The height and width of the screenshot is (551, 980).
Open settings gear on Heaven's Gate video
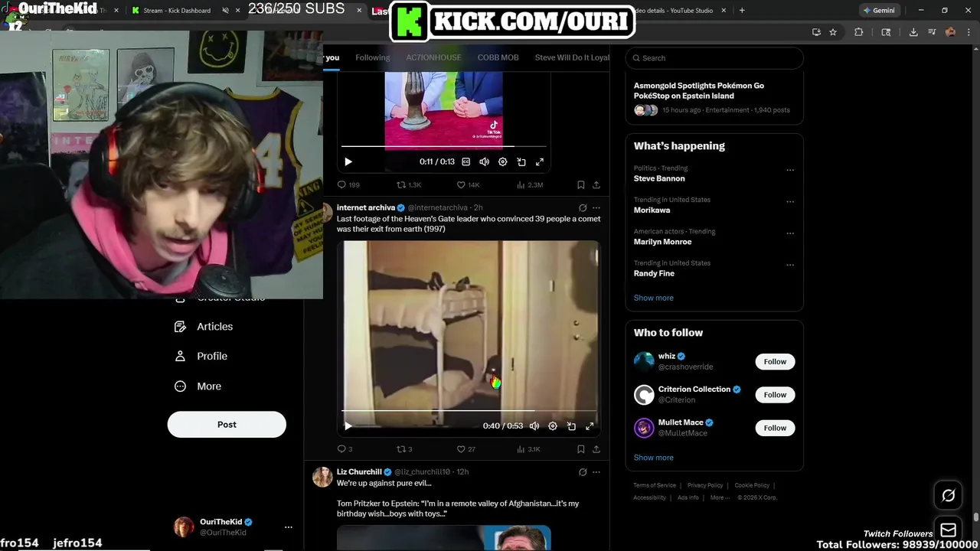[553, 426]
